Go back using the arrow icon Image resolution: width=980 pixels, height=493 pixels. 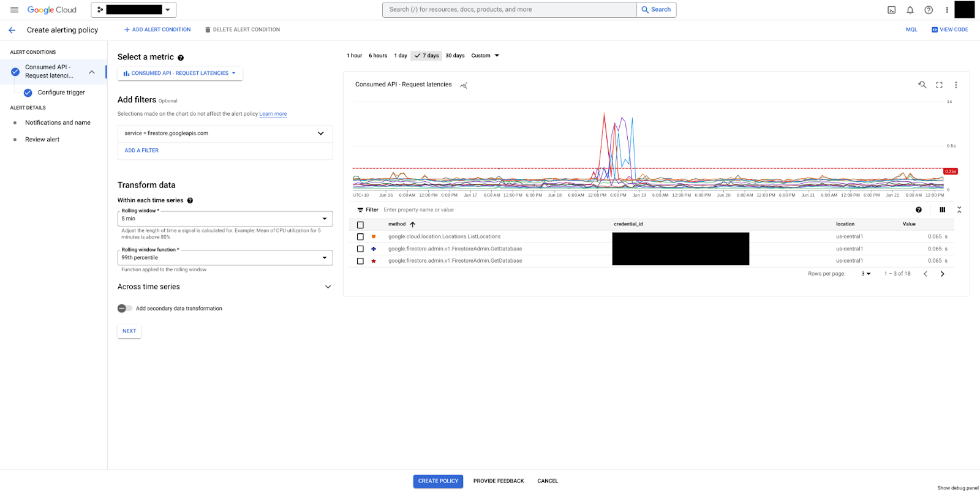(12, 30)
